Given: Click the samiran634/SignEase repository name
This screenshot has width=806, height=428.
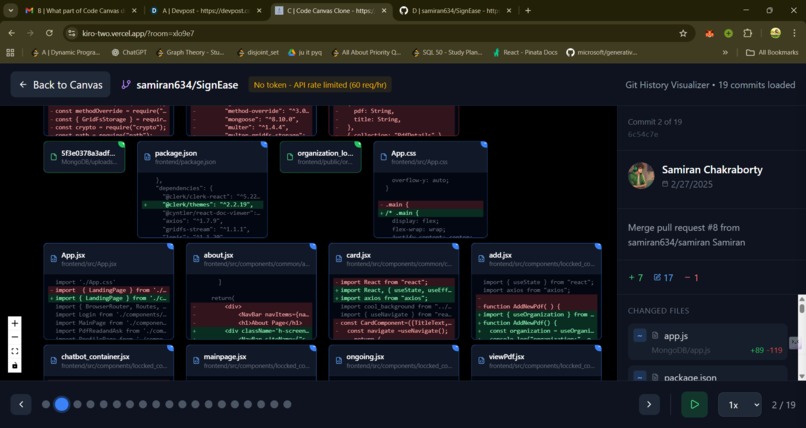Looking at the screenshot, I should [x=187, y=85].
